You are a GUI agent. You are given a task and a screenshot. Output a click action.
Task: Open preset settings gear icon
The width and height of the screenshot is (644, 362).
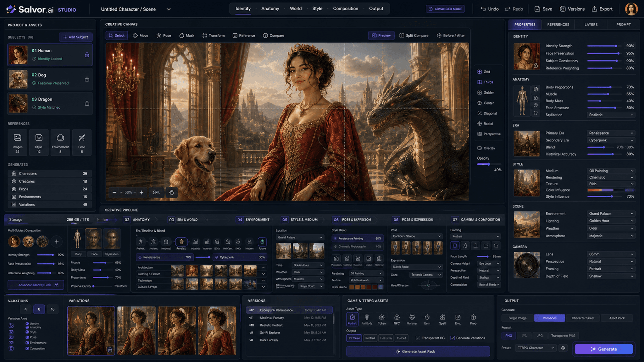tap(563, 348)
